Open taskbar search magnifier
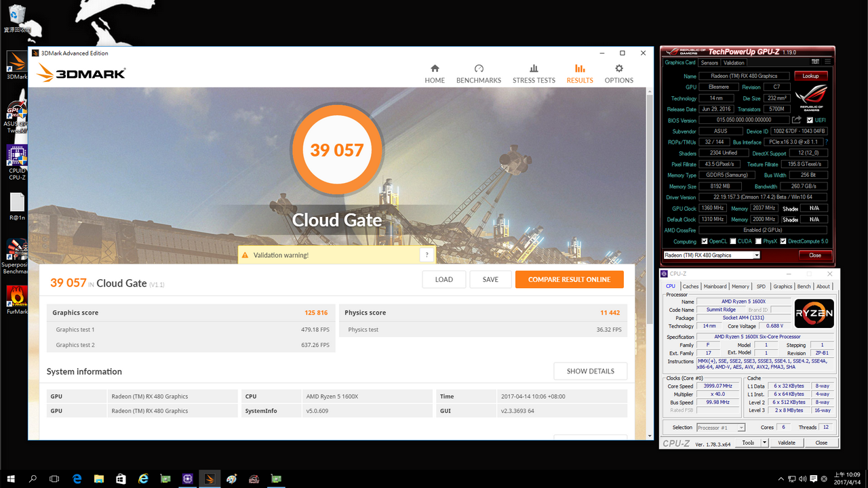Image resolution: width=868 pixels, height=488 pixels. pos(33,479)
